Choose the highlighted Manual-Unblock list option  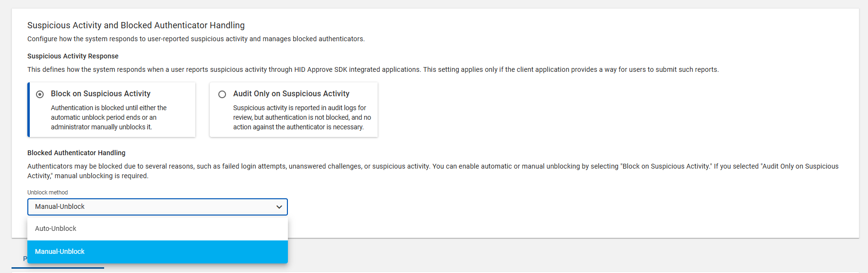click(x=60, y=251)
